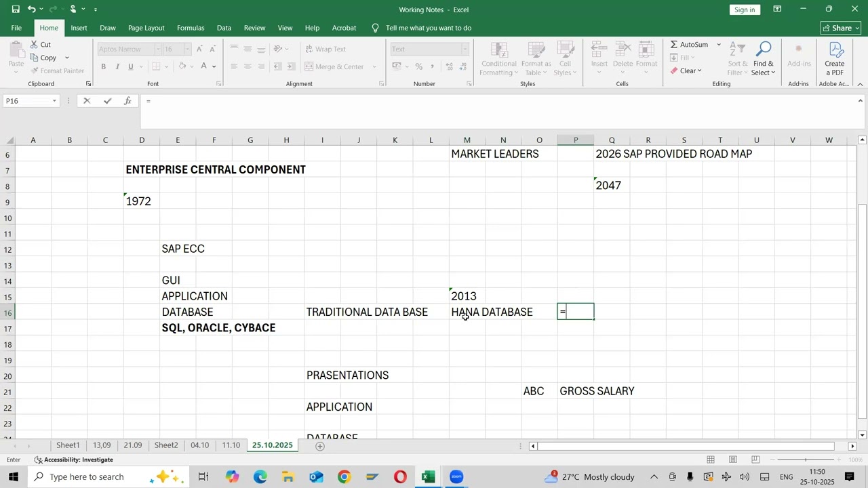
Task: Add a new sheet with the plus icon
Action: tap(320, 446)
